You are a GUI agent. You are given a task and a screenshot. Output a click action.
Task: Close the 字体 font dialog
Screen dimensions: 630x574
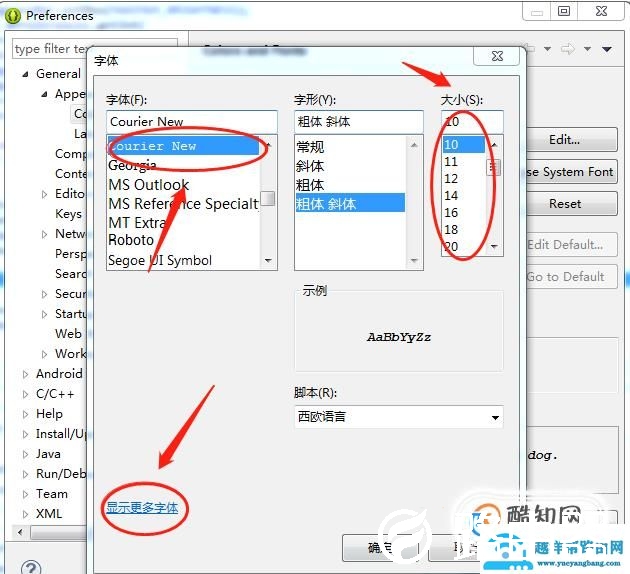pyautogui.click(x=497, y=56)
